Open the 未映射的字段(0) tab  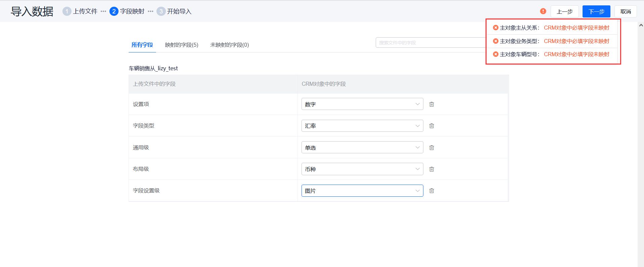pyautogui.click(x=230, y=45)
